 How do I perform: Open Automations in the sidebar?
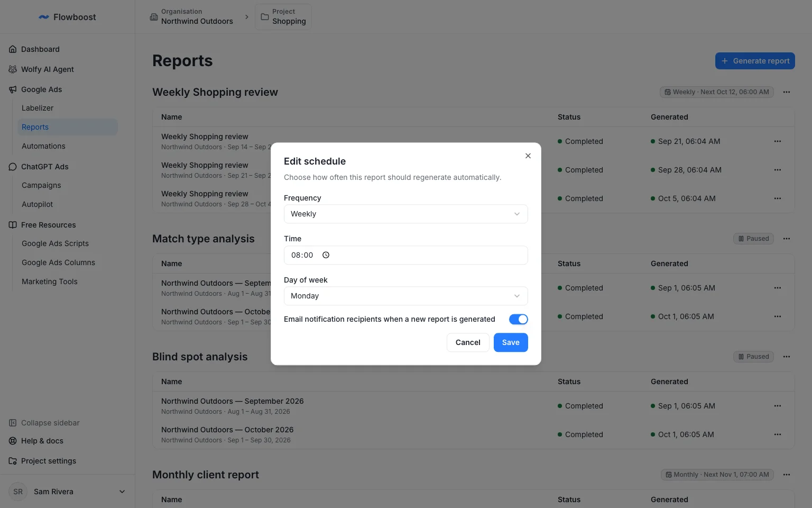(x=43, y=146)
